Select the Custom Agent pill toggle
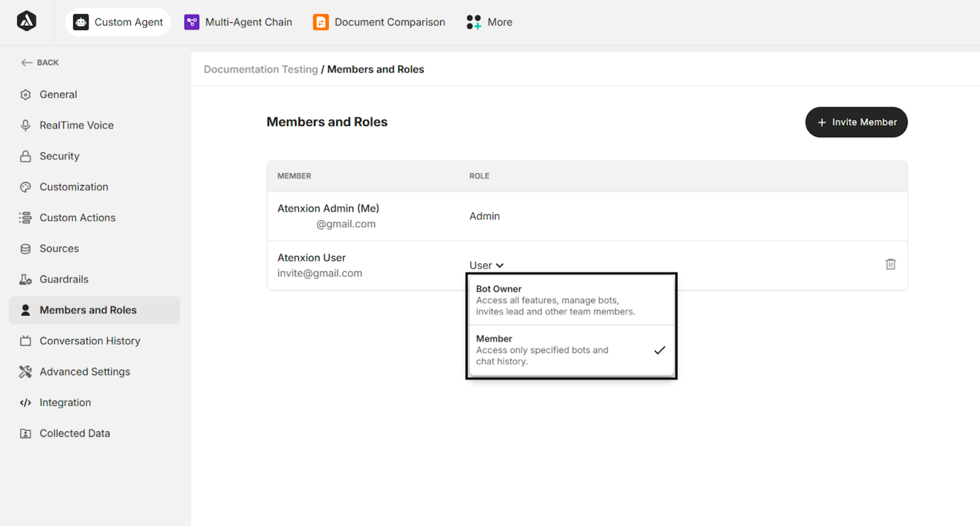Image resolution: width=980 pixels, height=526 pixels. pyautogui.click(x=118, y=22)
